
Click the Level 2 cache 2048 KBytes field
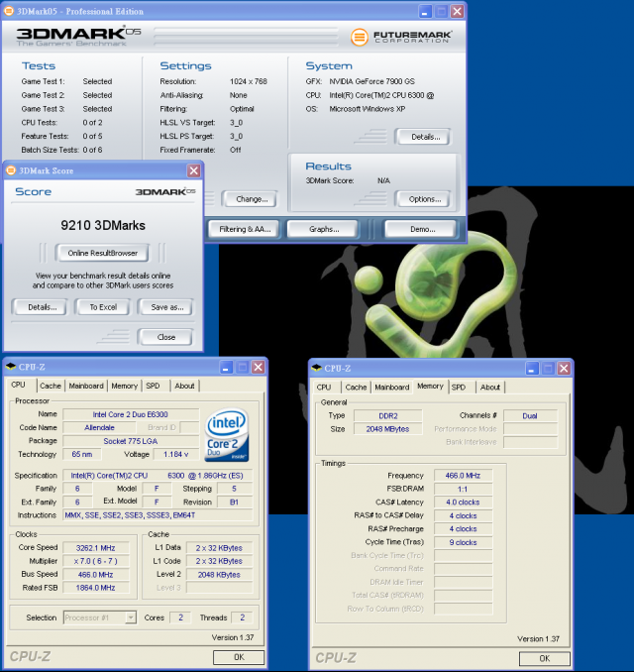click(219, 574)
